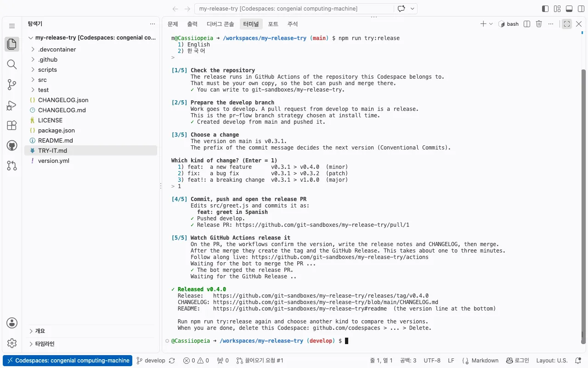Open the Accounts icon
Screen dimensions: 588x368
coord(12,323)
